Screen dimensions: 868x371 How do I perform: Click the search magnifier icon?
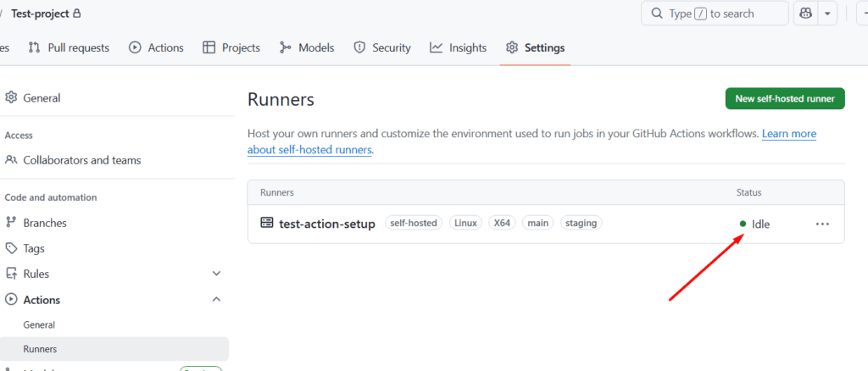[657, 14]
